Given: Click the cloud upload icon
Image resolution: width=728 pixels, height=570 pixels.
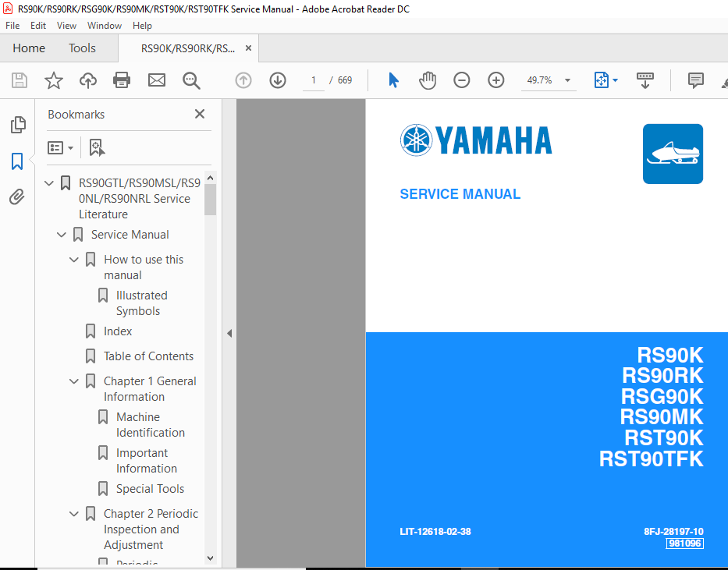Looking at the screenshot, I should (87, 80).
